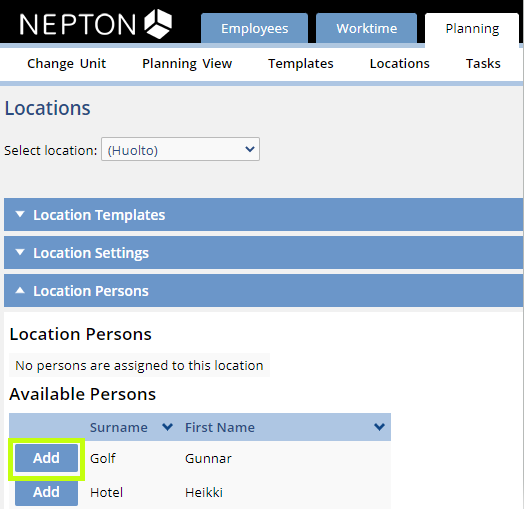The image size is (524, 509).
Task: Expand the Location Settings section header
Action: [x=263, y=253]
